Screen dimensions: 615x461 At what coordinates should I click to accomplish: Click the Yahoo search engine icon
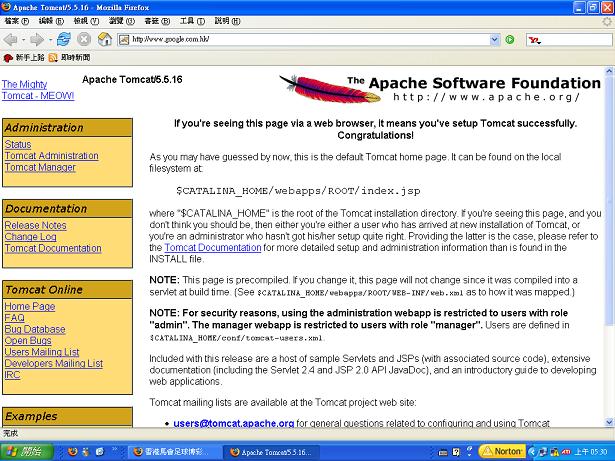coord(534,40)
